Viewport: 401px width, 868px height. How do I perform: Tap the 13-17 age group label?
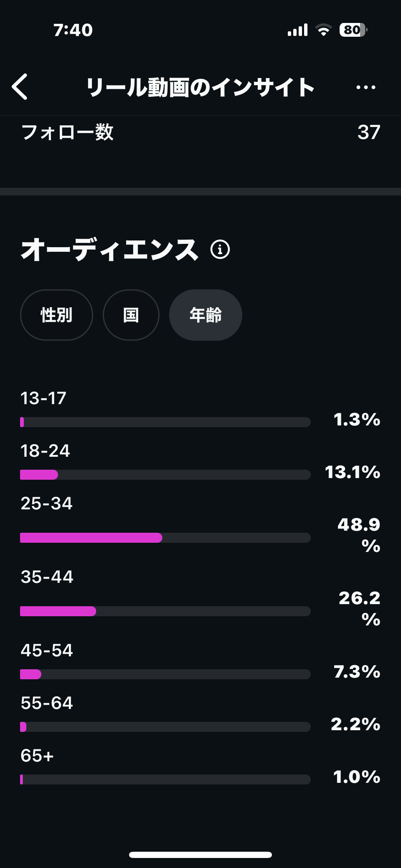click(43, 398)
